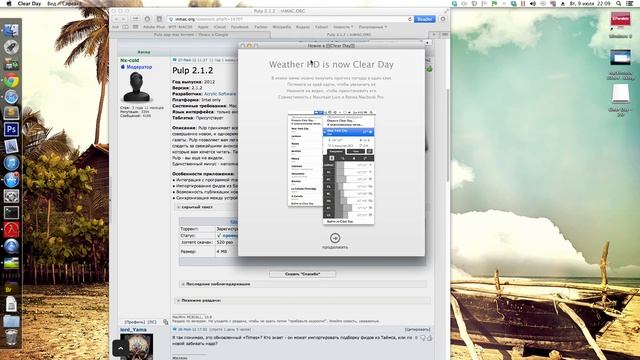
Task: Expand the hidden text spoiler
Action: pos(196,207)
